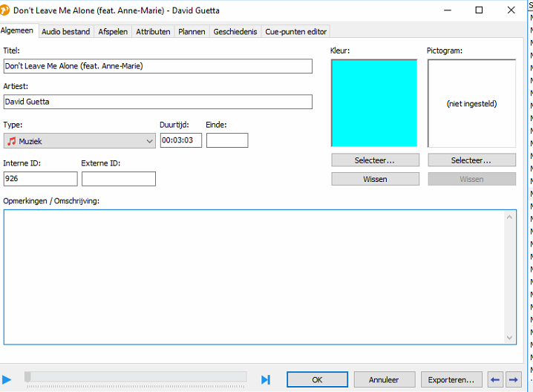Click into the Artiest field with David Guetta
533x392 pixels.
(158, 102)
